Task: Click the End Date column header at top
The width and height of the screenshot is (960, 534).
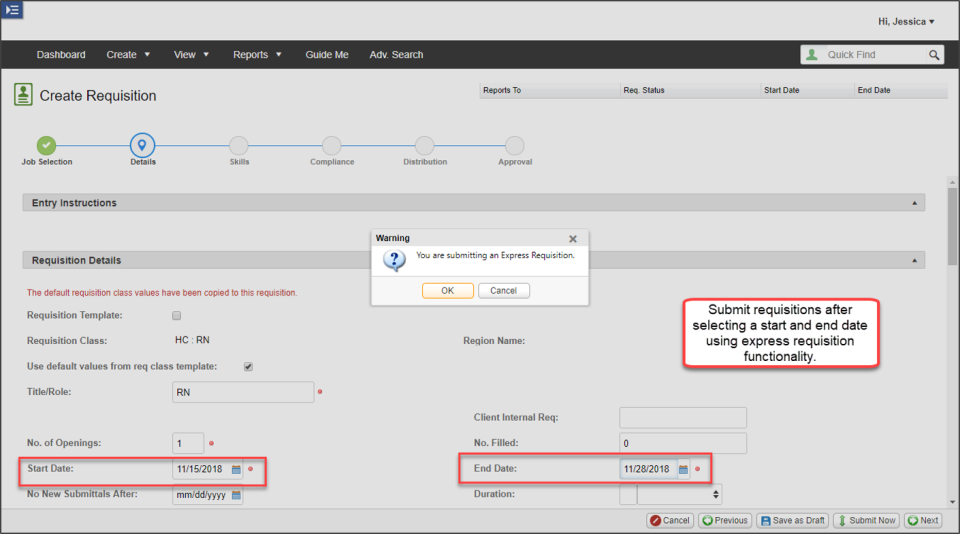Action: click(x=901, y=90)
